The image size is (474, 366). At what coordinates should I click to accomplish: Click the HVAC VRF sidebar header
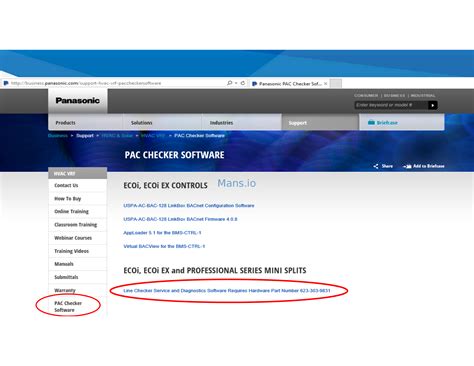78,174
